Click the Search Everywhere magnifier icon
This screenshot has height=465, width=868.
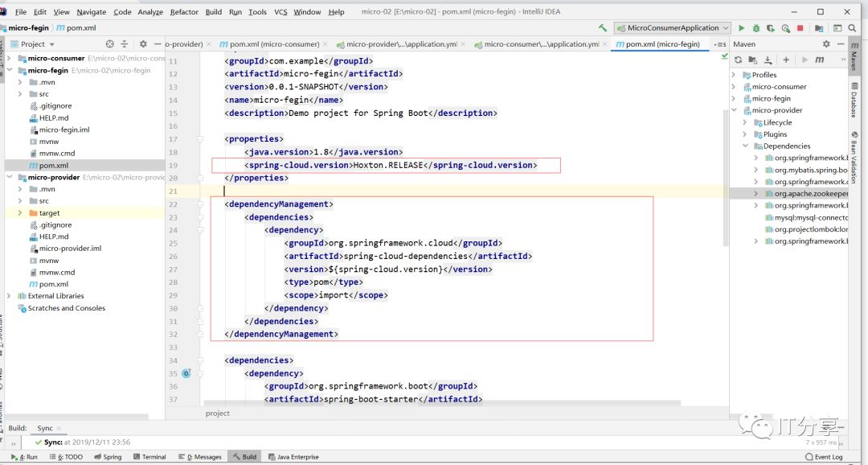tap(852, 27)
